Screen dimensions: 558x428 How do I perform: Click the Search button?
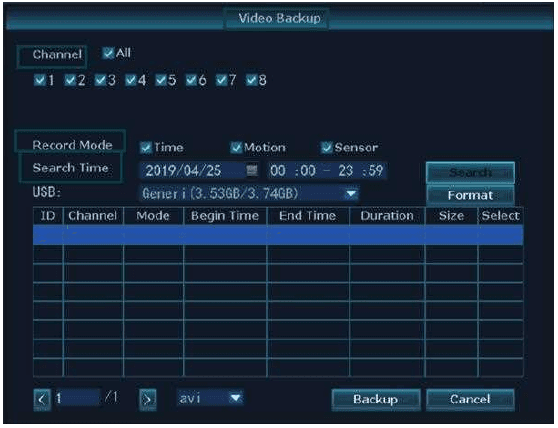tap(470, 173)
